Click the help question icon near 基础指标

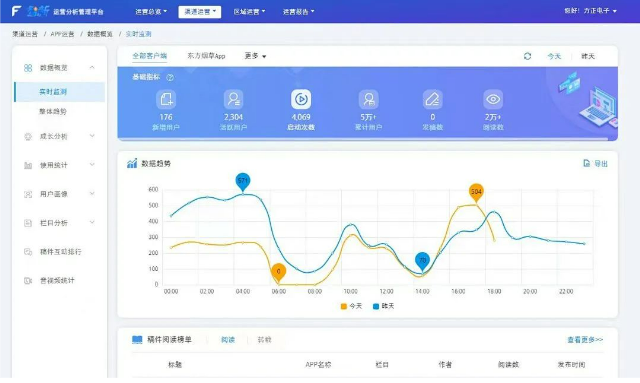pyautogui.click(x=170, y=77)
